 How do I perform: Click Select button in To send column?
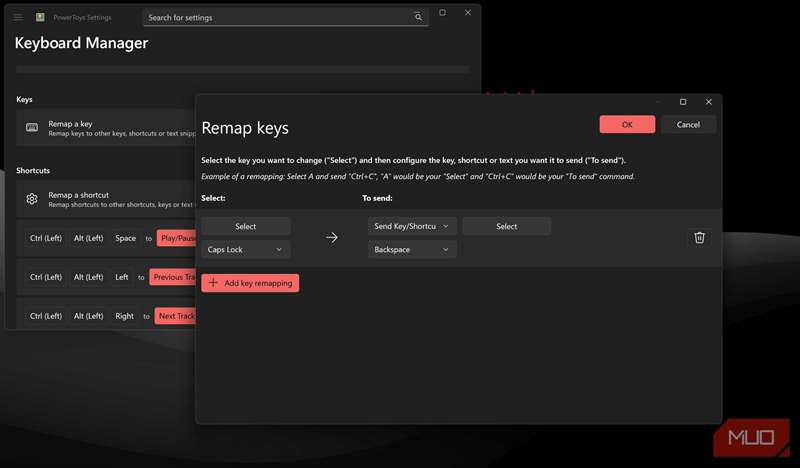(x=506, y=226)
